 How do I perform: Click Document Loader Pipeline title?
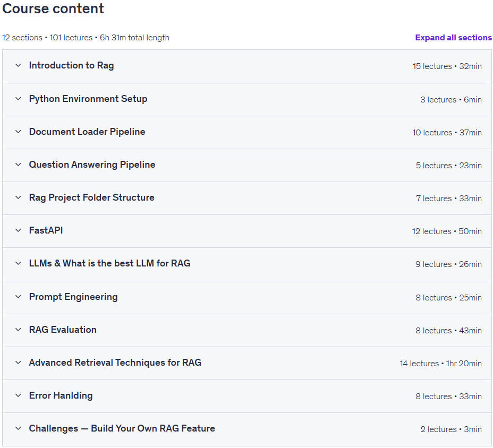coord(87,132)
